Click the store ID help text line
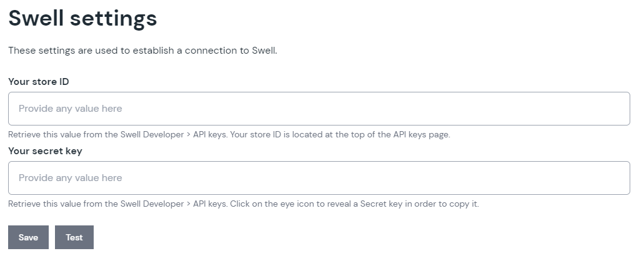Viewport: 644px width, 266px height. (229, 134)
